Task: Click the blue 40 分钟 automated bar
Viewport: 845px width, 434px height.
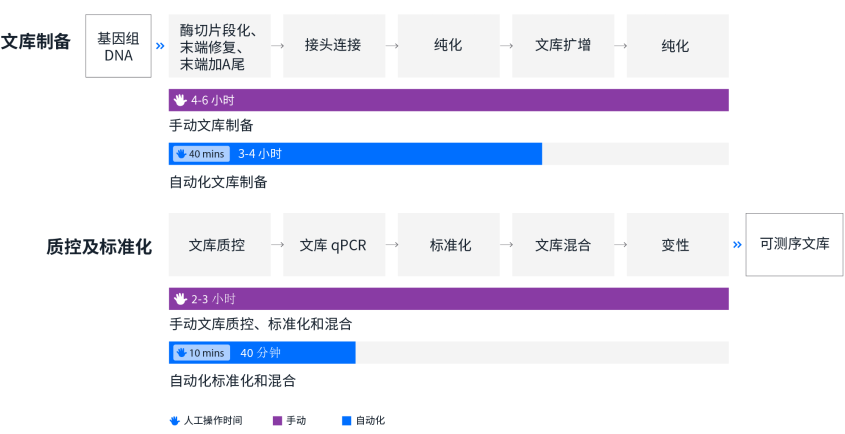Action: (300, 353)
